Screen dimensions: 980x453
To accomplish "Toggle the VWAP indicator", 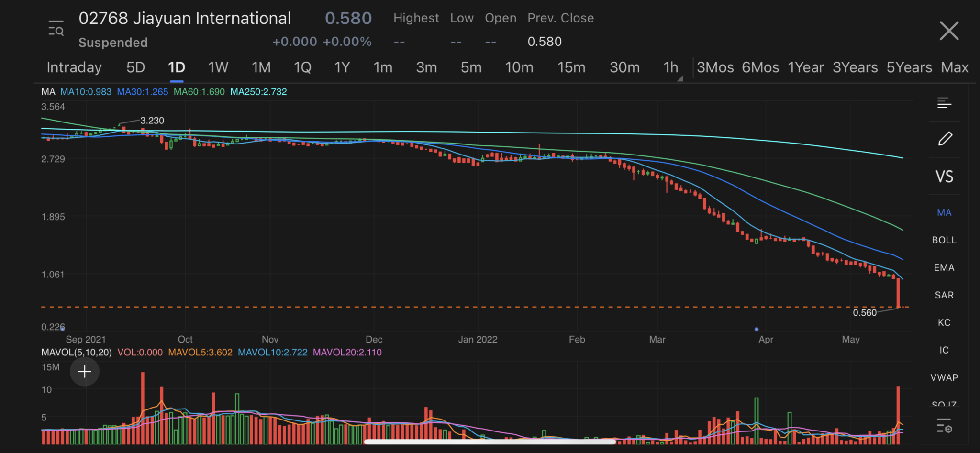I will click(944, 377).
